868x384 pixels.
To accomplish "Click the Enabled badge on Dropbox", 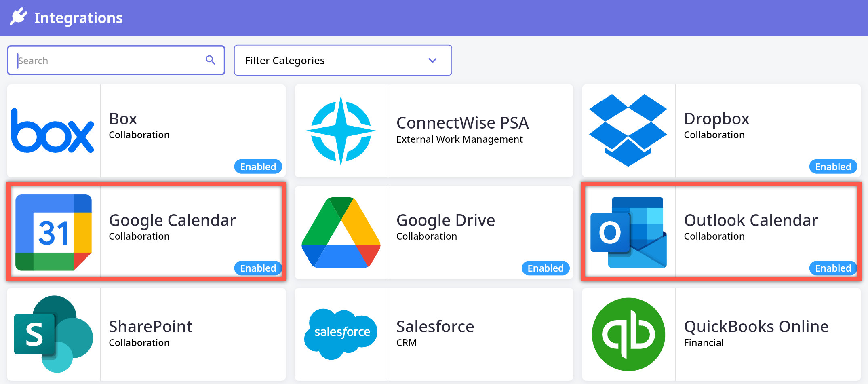I will [x=833, y=167].
